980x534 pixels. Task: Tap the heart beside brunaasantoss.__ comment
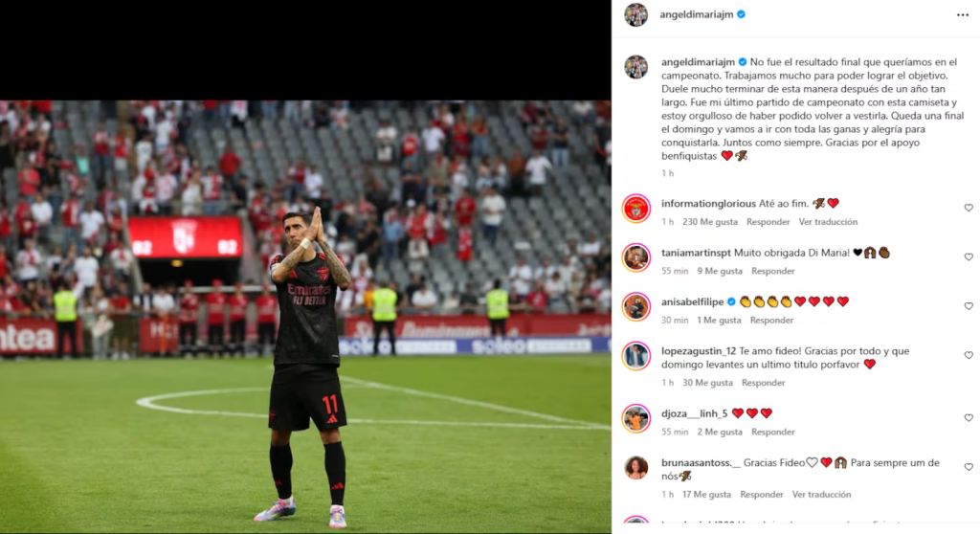pos(969,467)
